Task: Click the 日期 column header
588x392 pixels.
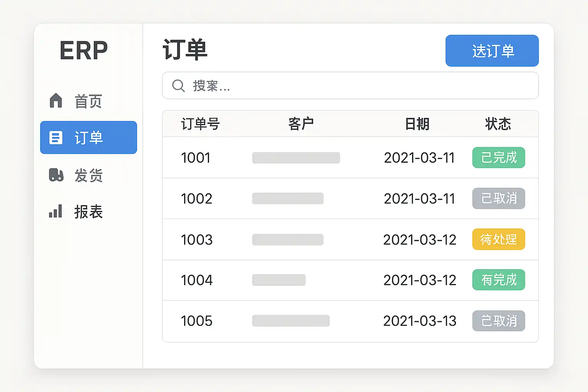Action: point(417,124)
